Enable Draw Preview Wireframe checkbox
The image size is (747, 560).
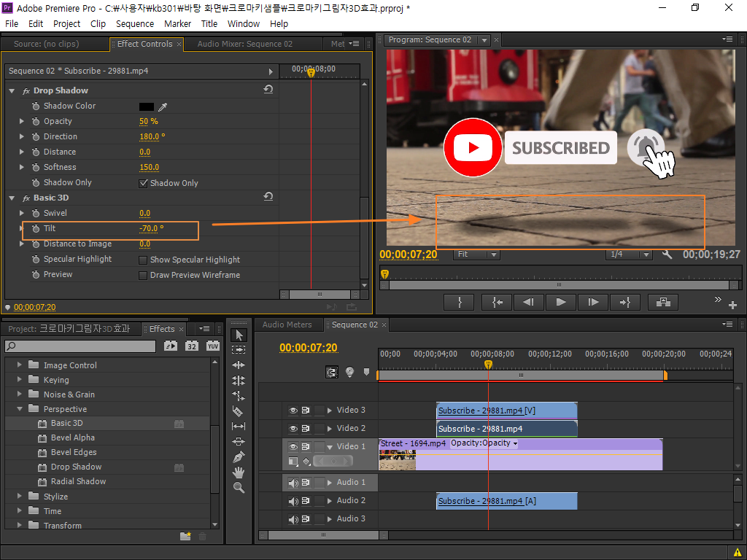[x=142, y=275]
